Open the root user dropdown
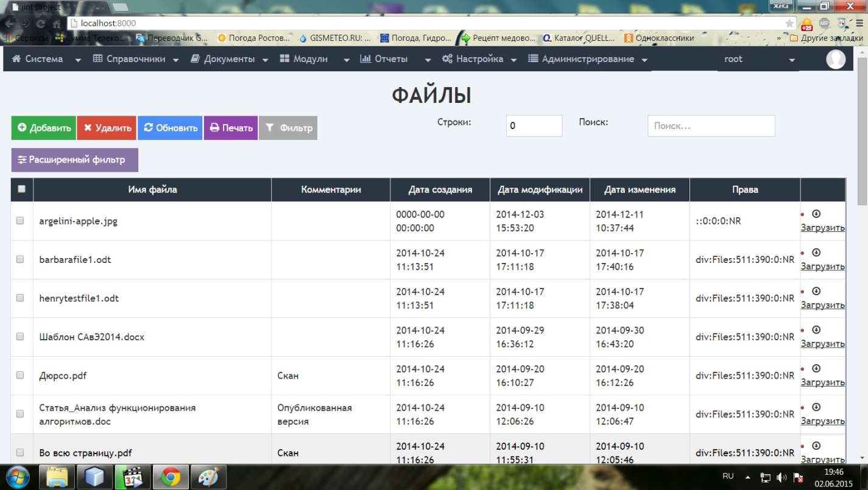 click(x=758, y=60)
